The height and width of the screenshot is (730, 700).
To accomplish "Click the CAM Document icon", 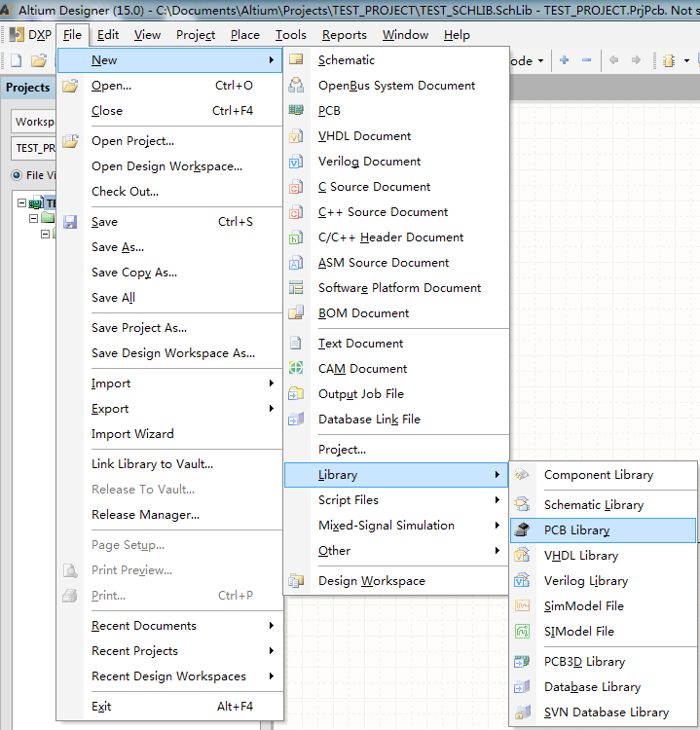I will (297, 369).
